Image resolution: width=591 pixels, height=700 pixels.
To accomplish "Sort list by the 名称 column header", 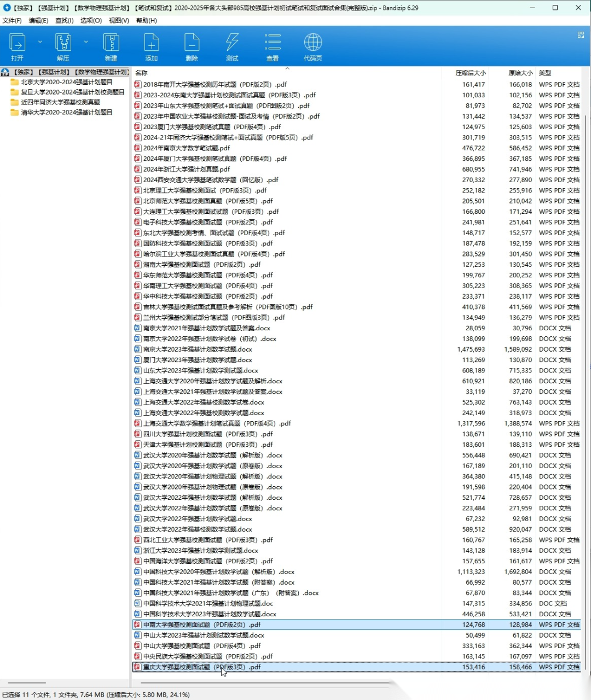I will point(141,73).
